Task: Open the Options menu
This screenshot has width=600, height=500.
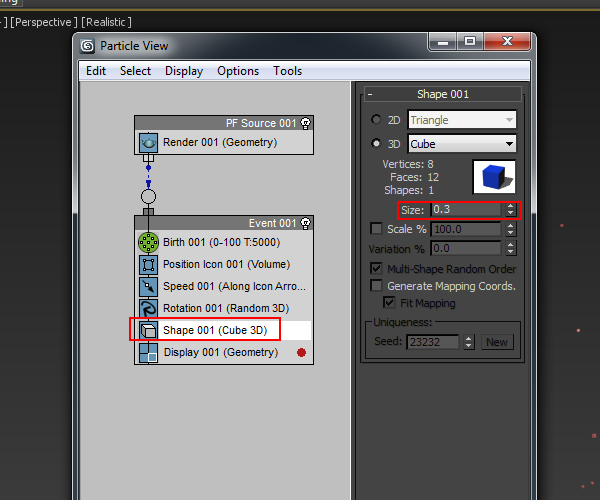Action: click(x=238, y=71)
